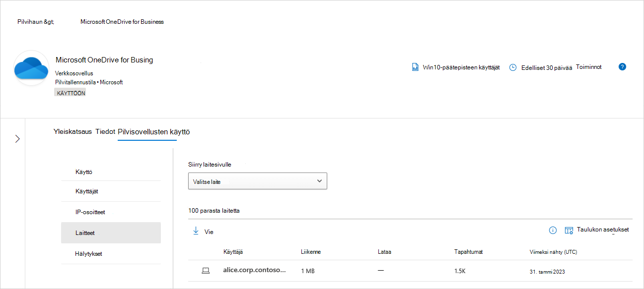644x289 pixels.
Task: Select the Pilvisovellusten käyttö tab
Action: 153,132
